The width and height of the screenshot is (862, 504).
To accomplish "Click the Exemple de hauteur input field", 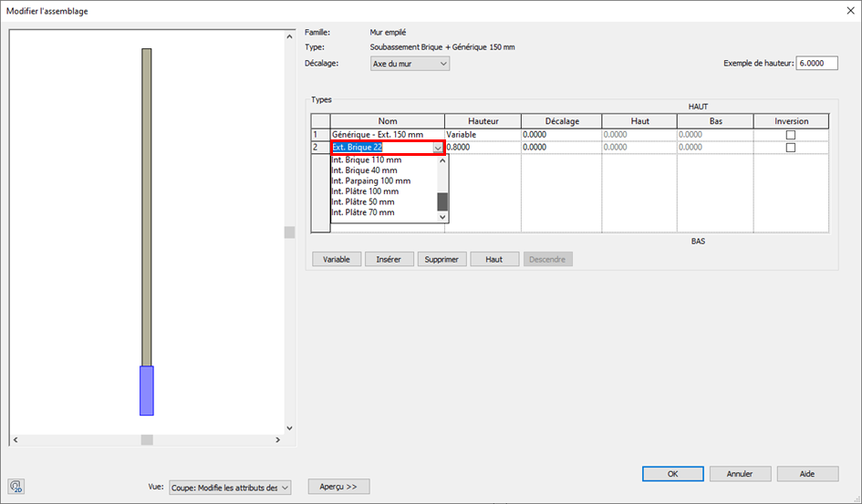I will click(816, 64).
